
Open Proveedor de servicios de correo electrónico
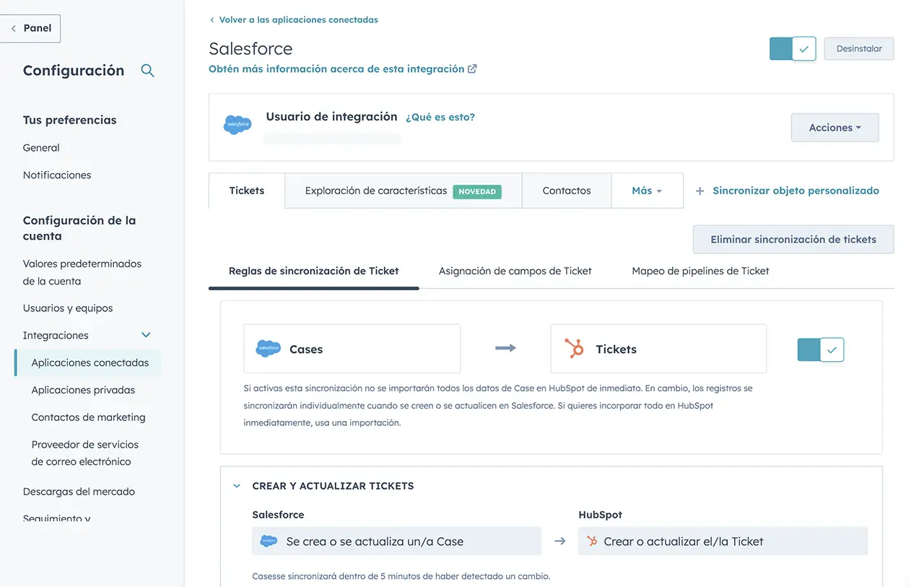click(85, 453)
